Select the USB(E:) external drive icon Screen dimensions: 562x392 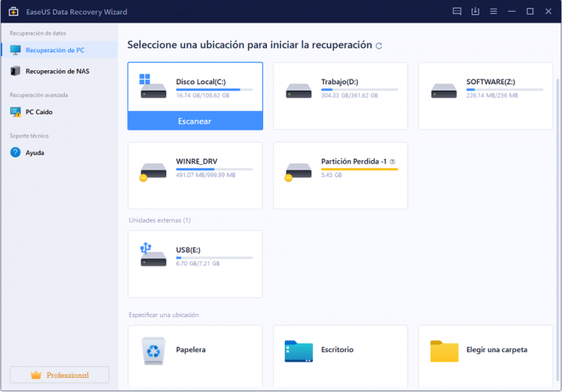point(153,255)
